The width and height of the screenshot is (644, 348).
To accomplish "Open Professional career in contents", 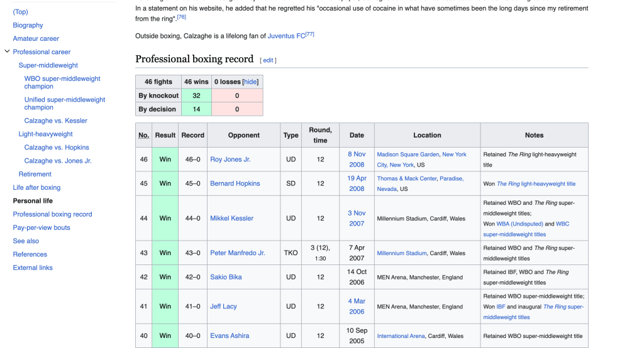I will click(42, 52).
